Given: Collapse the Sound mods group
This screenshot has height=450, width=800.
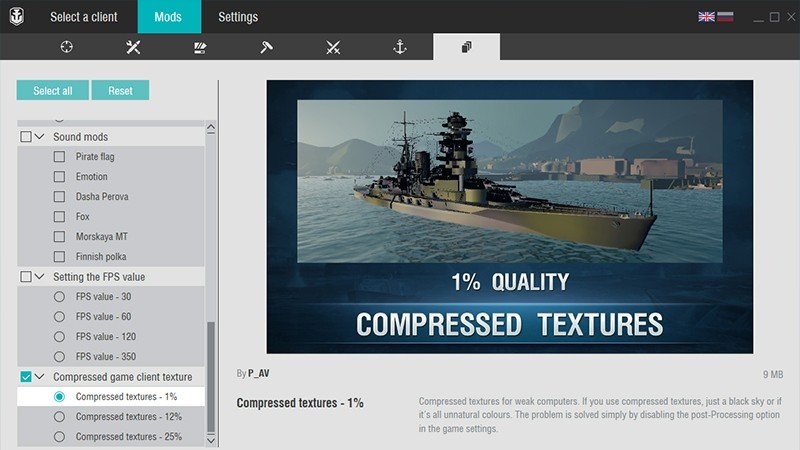Looking at the screenshot, I should tap(40, 137).
